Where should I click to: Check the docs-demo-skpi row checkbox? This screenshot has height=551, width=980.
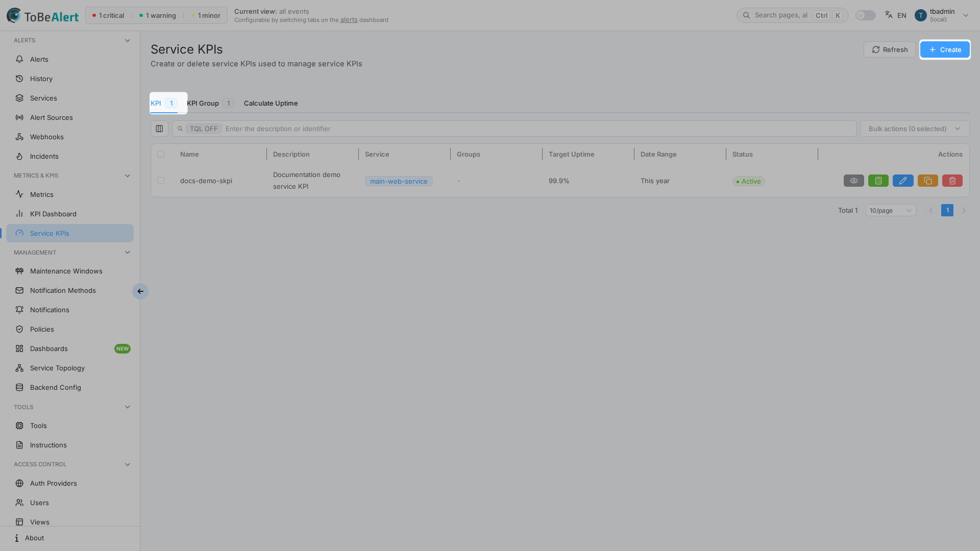pos(161,181)
